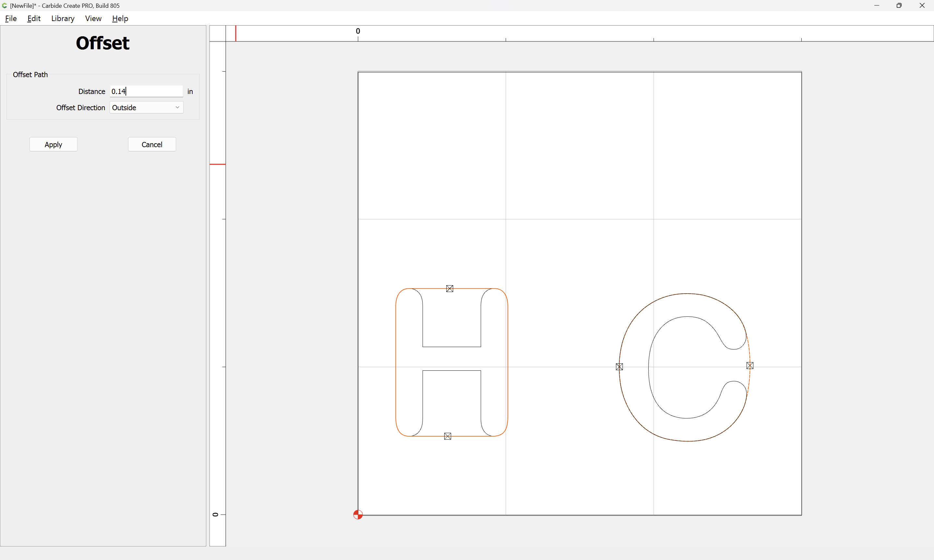Click the top node handle of letter H
The width and height of the screenshot is (934, 560).
449,289
